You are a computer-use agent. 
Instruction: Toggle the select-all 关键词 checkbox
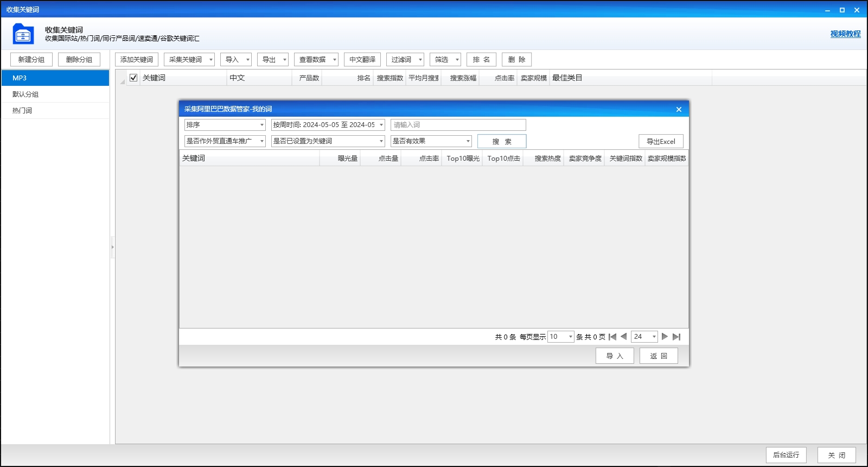tap(133, 78)
